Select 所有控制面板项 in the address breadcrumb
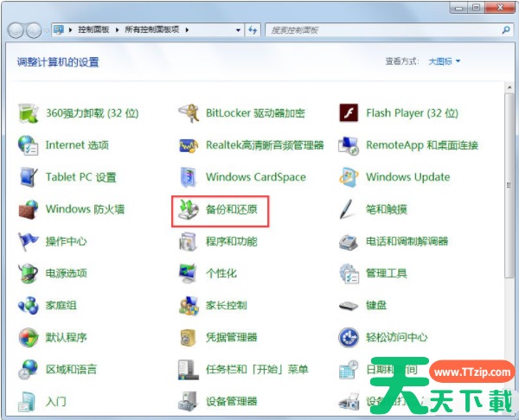519x420 pixels. coord(152,29)
